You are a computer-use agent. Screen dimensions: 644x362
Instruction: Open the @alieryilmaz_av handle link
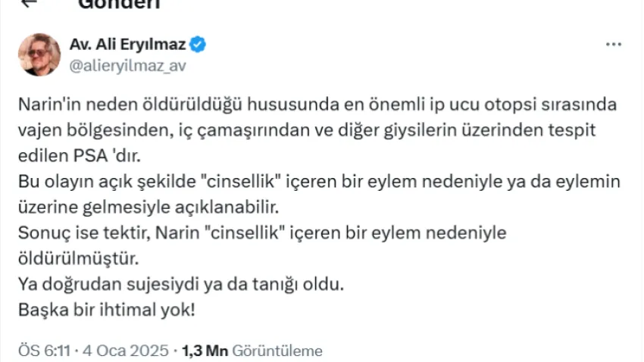pos(127,65)
